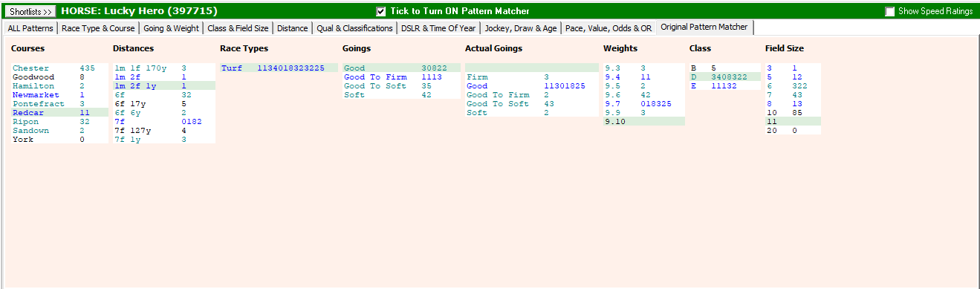Select field size 3 row
The image size is (980, 289).
click(793, 68)
